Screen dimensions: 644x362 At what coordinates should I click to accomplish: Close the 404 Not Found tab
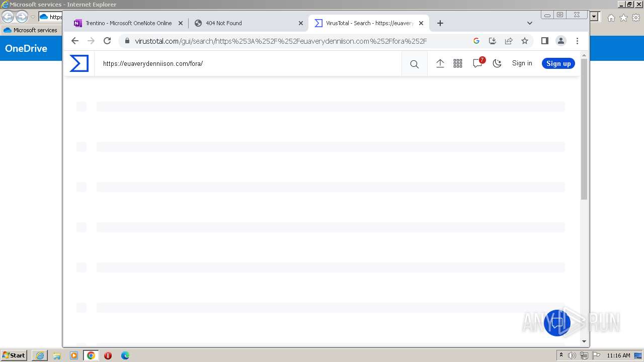click(301, 23)
